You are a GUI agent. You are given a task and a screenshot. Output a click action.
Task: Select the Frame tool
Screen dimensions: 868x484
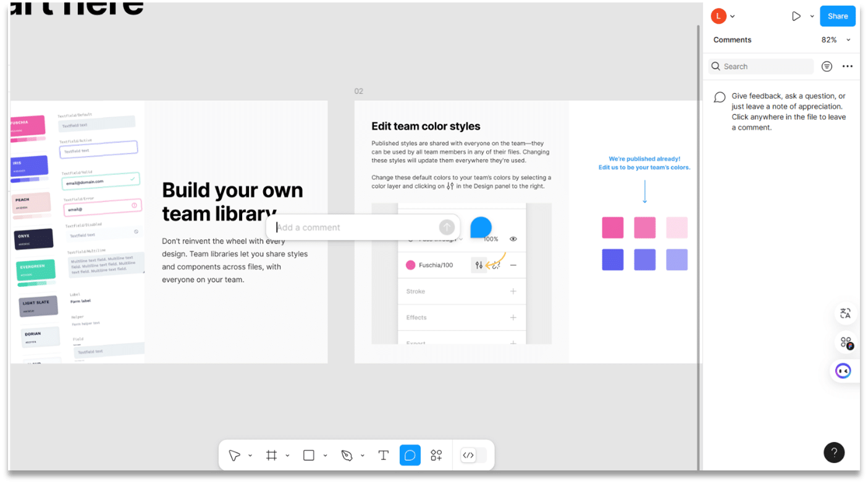(x=271, y=456)
